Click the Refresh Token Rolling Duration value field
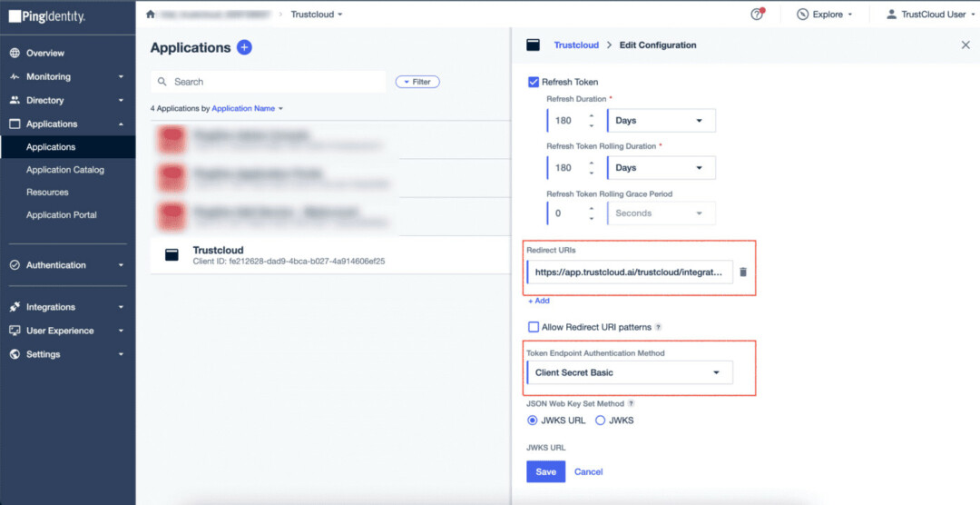 [566, 168]
